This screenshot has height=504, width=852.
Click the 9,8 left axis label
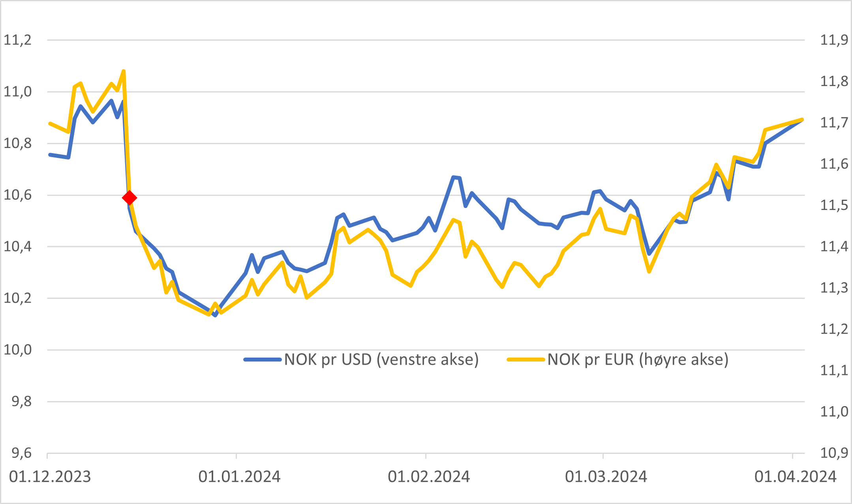[x=22, y=401]
